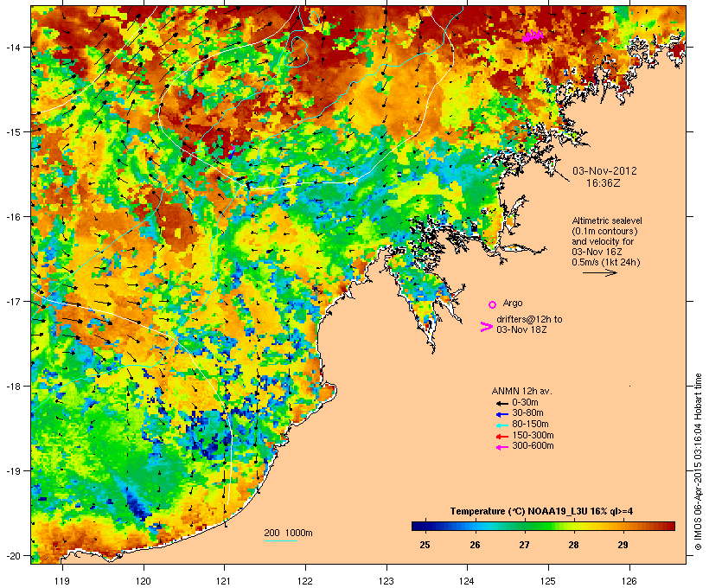
Task: Click the 120 longitude axis label
Action: pos(144,581)
